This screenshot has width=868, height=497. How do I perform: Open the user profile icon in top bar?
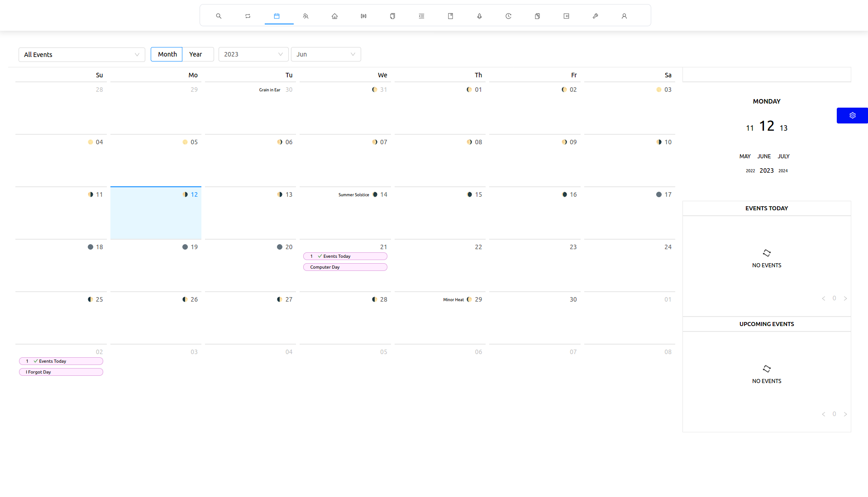[624, 16]
